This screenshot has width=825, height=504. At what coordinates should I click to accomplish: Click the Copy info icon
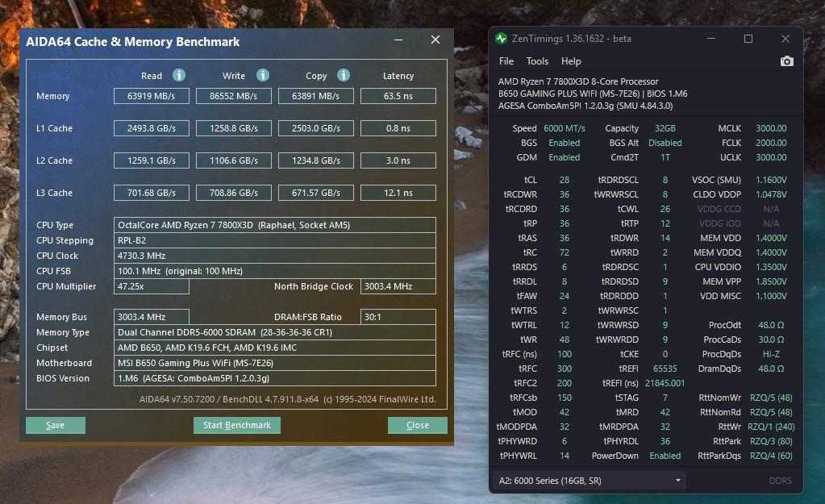[343, 75]
